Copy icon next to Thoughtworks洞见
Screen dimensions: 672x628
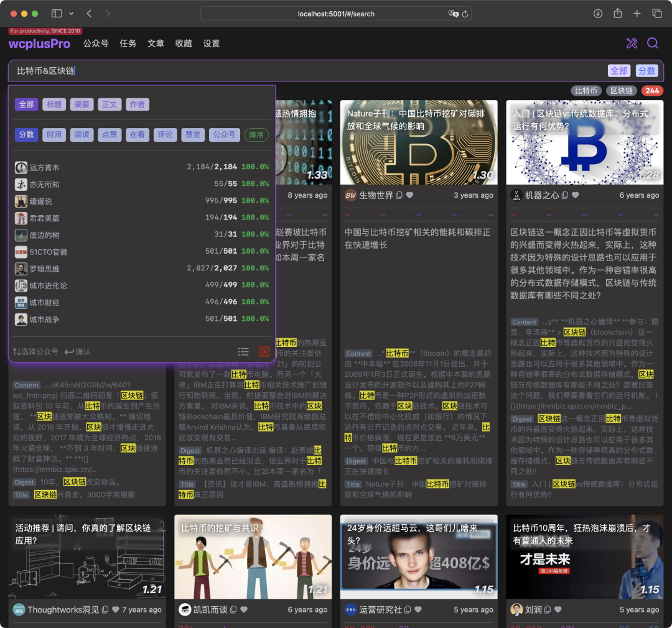coord(105,609)
